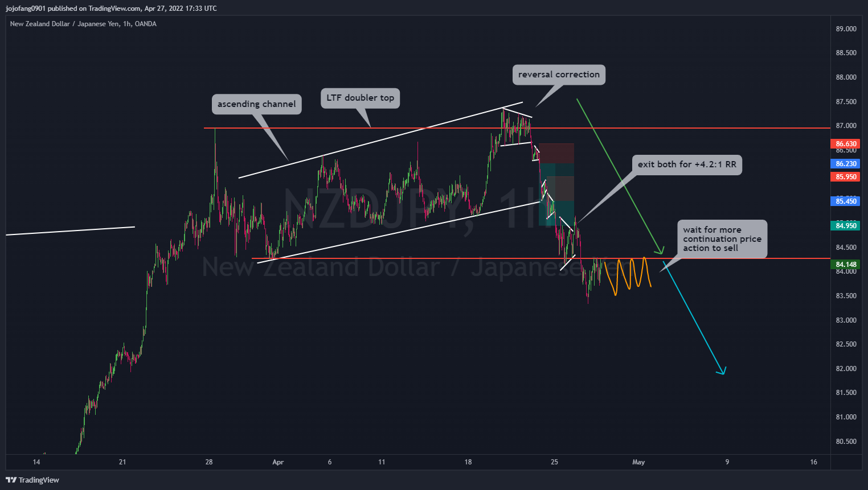
Task: Click the 'Apr' date on time axis
Action: click(x=278, y=462)
